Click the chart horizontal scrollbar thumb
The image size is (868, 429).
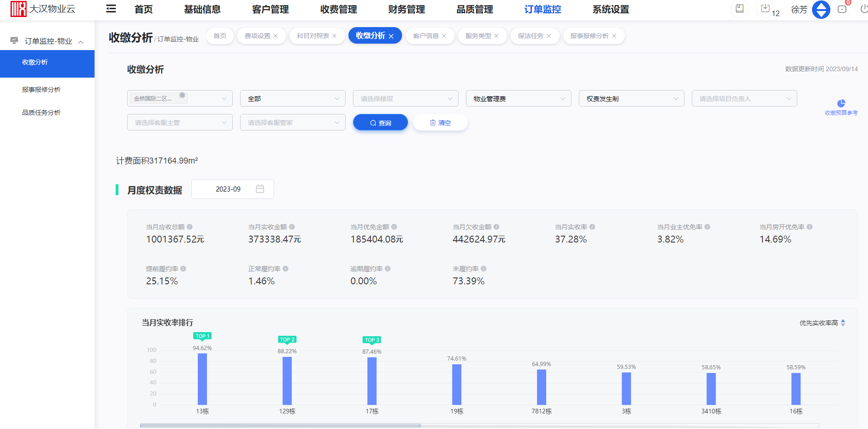(x=280, y=426)
